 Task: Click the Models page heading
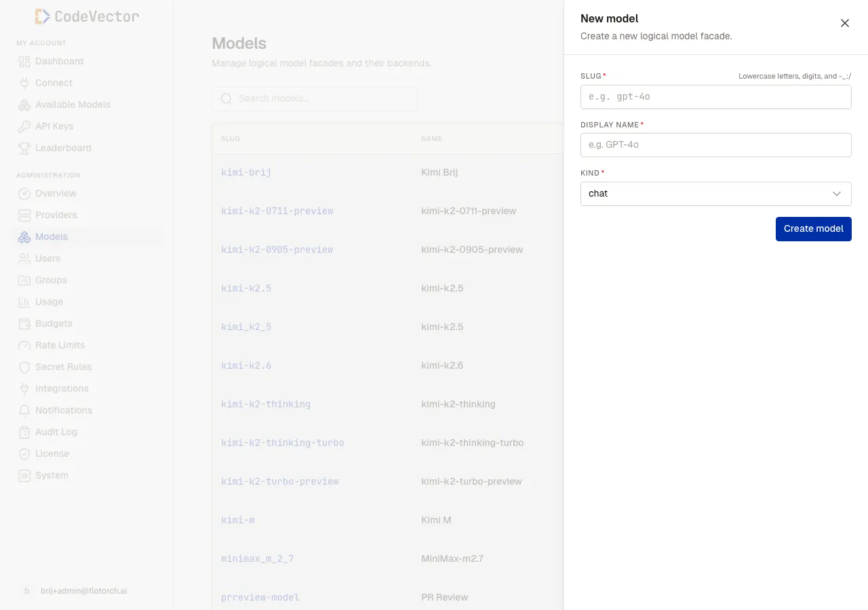point(239,43)
